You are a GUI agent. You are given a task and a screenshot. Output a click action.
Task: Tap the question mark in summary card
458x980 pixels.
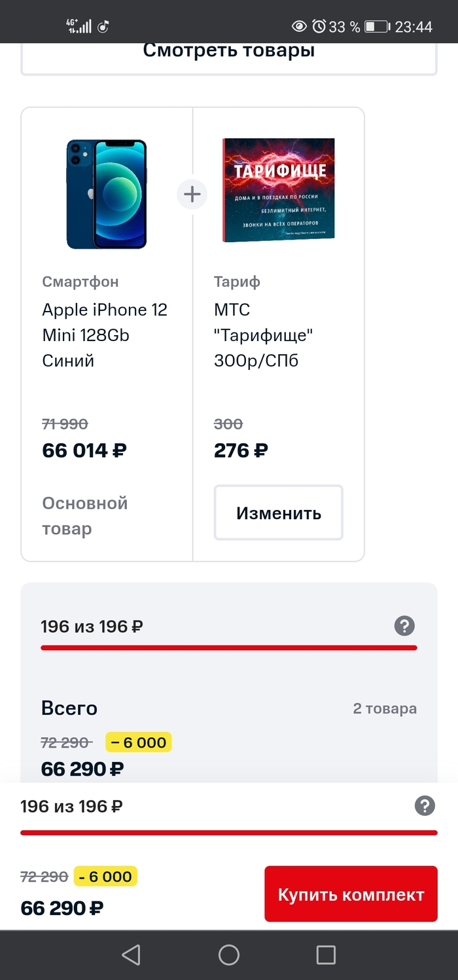click(404, 626)
